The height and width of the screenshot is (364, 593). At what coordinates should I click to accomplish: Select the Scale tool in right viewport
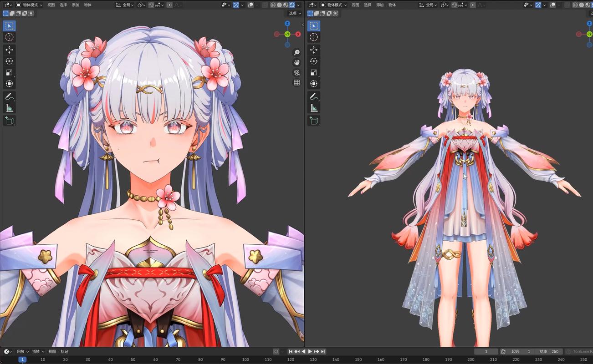click(x=314, y=72)
